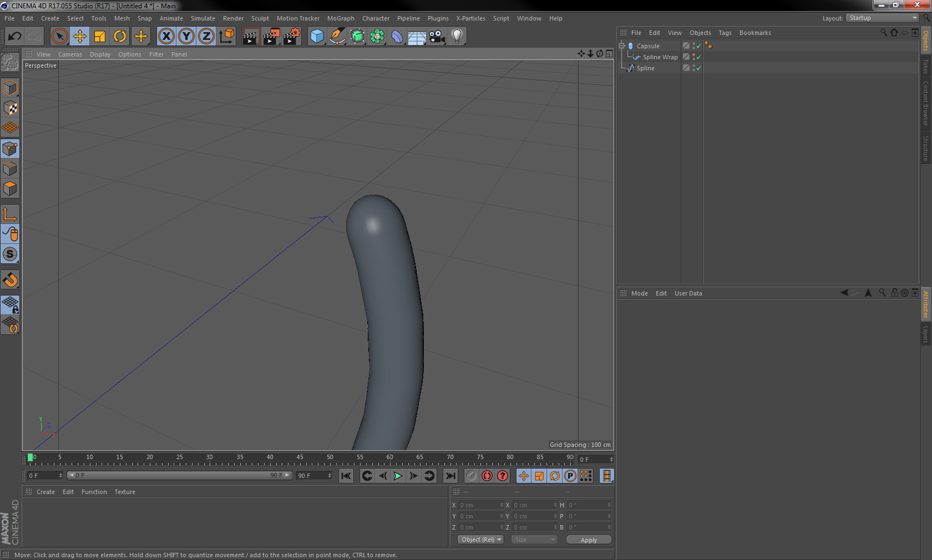
Task: Open the MoGraph menu
Action: point(341,18)
